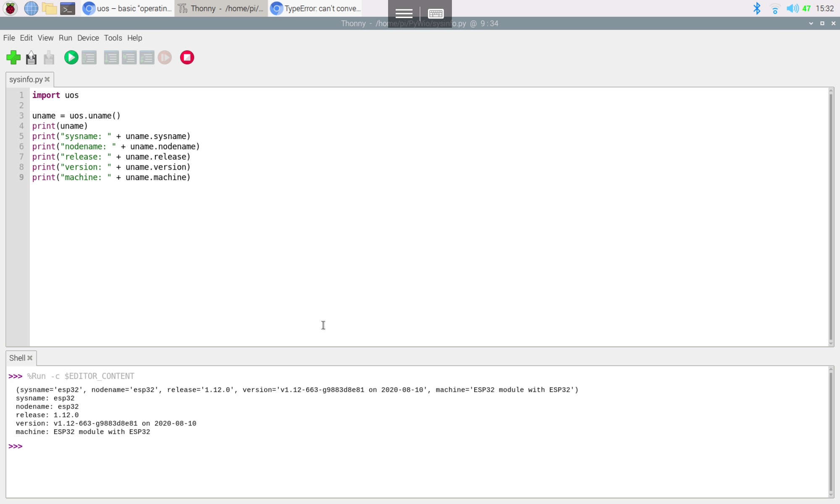Open the Tools menu
Image resolution: width=840 pixels, height=504 pixels.
113,38
